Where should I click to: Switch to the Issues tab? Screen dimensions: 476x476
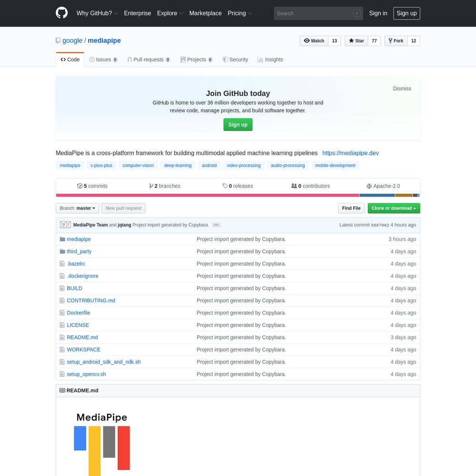point(103,59)
